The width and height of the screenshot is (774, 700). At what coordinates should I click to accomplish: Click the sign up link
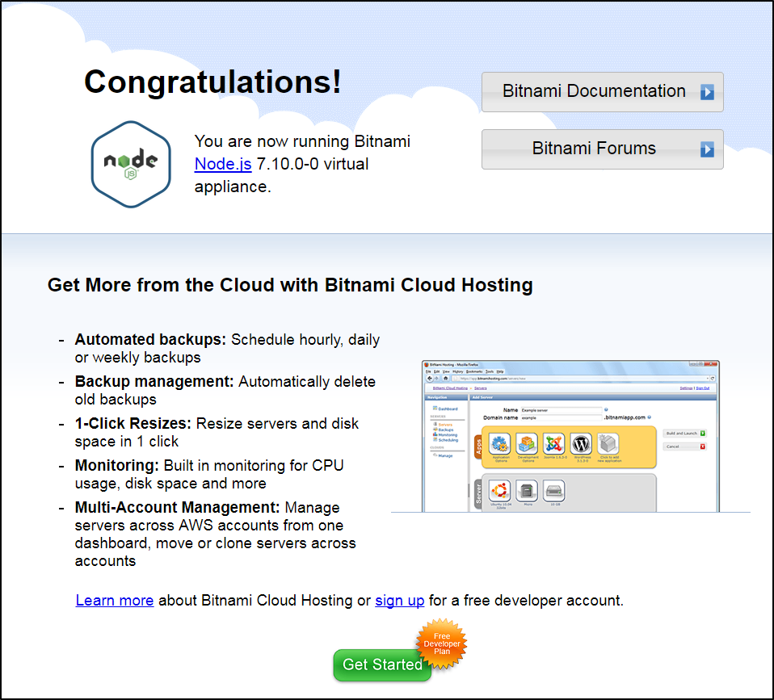(400, 601)
